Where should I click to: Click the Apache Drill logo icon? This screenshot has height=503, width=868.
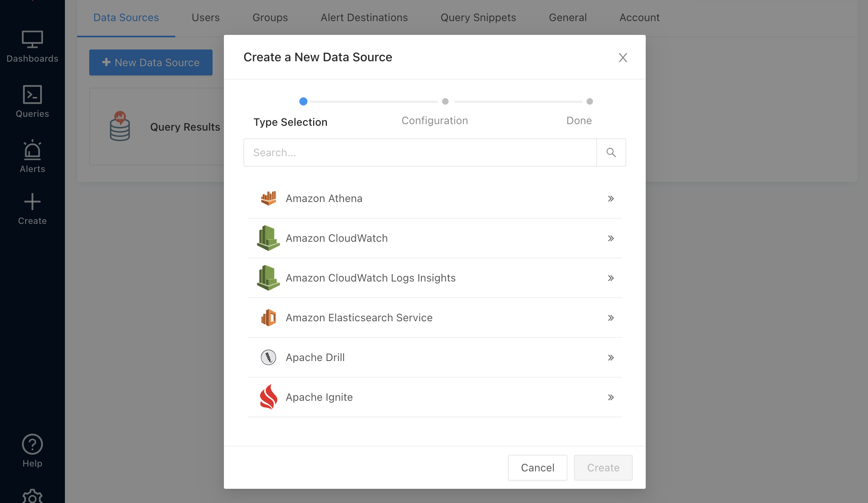(269, 357)
